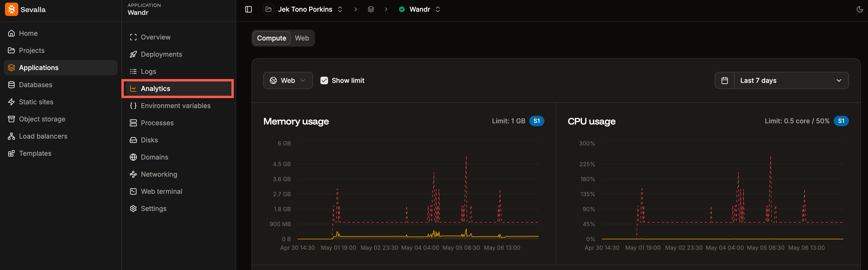The height and width of the screenshot is (270, 868).
Task: Open the application Overview page
Action: 179,37
